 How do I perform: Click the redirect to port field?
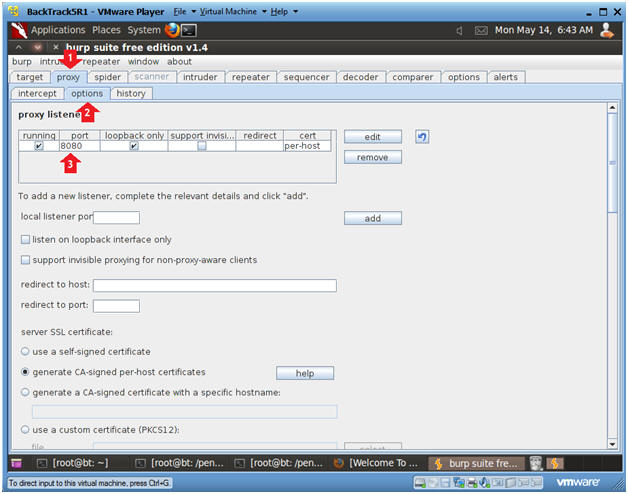tap(116, 306)
